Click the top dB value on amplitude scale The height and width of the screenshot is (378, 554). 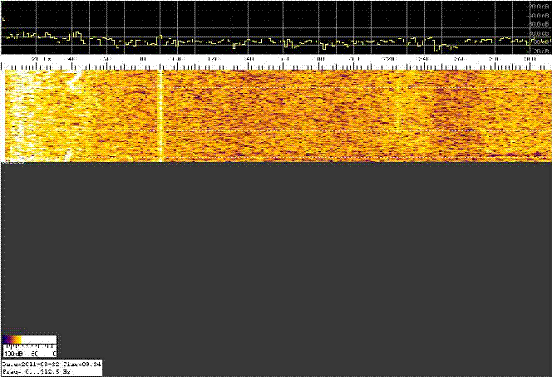click(539, 6)
